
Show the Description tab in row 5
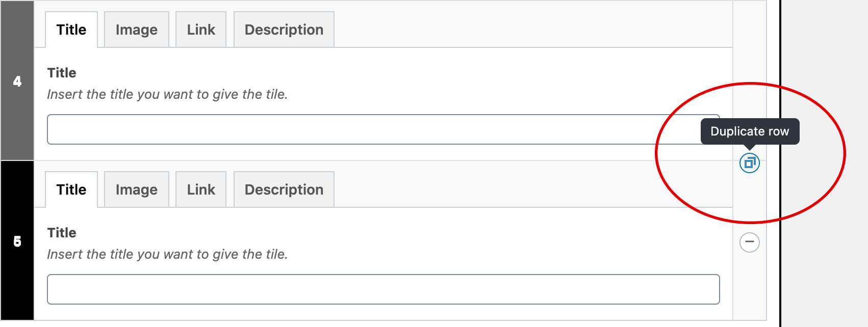[284, 189]
